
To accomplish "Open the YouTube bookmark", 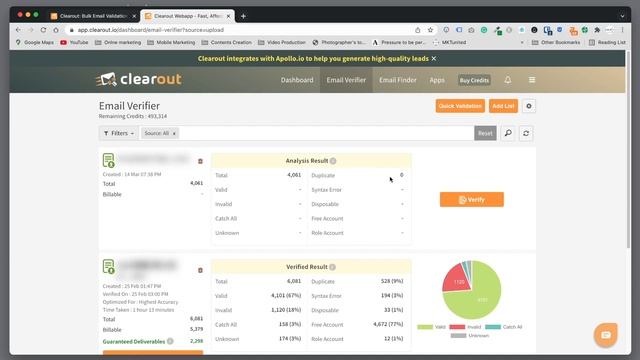I will (x=74, y=42).
